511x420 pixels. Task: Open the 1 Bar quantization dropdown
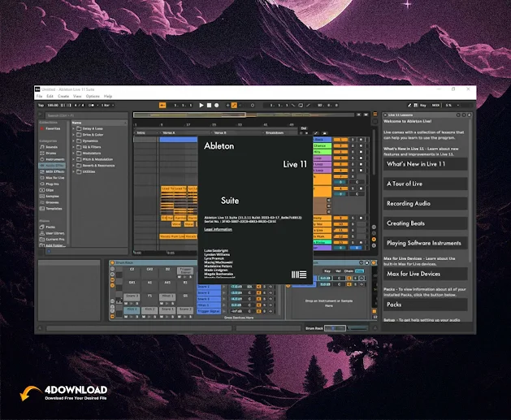tap(107, 106)
